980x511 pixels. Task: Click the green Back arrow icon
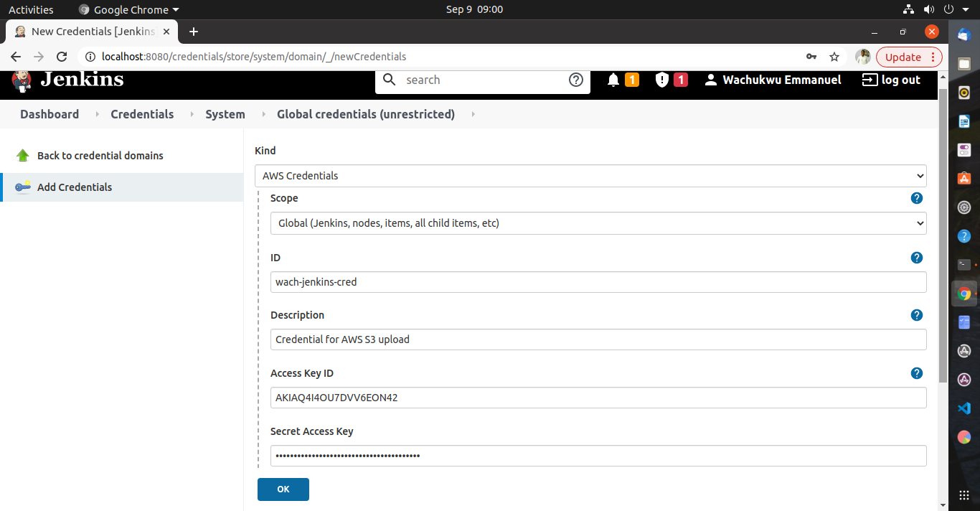tap(23, 156)
